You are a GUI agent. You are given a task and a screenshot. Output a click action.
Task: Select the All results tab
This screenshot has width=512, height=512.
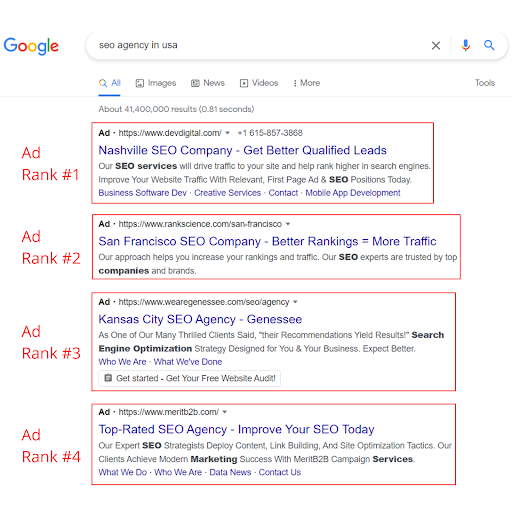(109, 83)
